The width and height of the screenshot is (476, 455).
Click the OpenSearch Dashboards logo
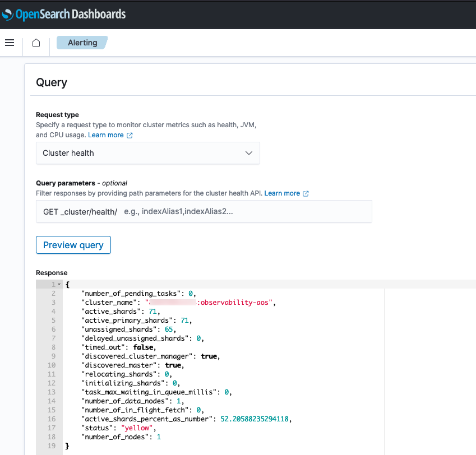(64, 14)
